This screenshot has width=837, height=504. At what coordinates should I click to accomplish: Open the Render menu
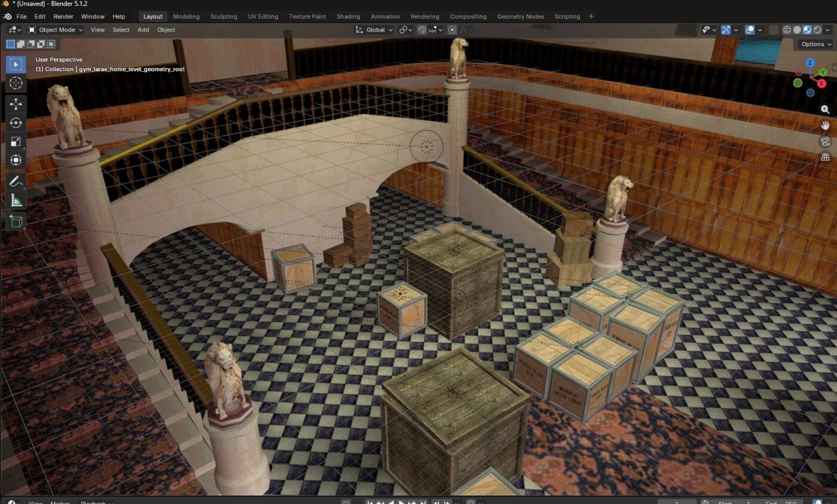[x=63, y=16]
